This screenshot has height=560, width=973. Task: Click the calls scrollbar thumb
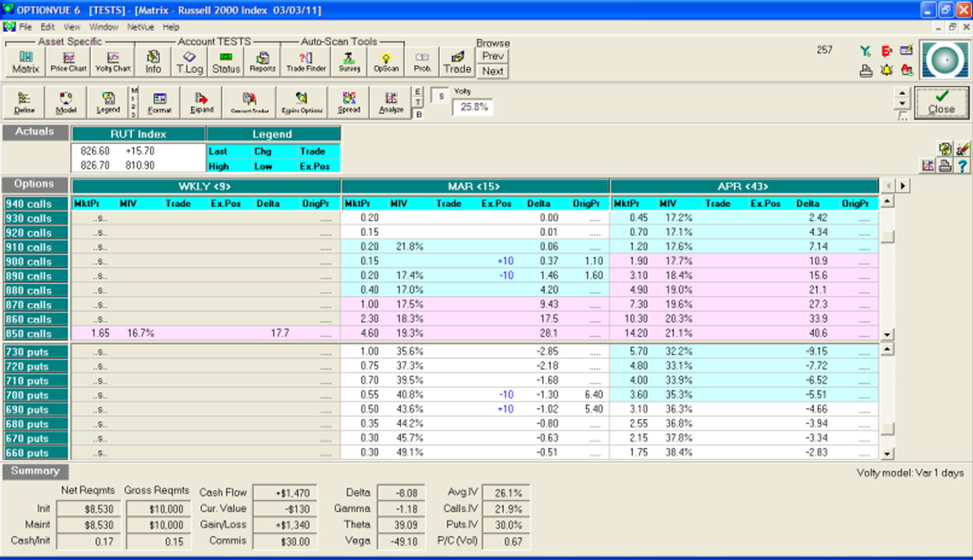point(887,237)
